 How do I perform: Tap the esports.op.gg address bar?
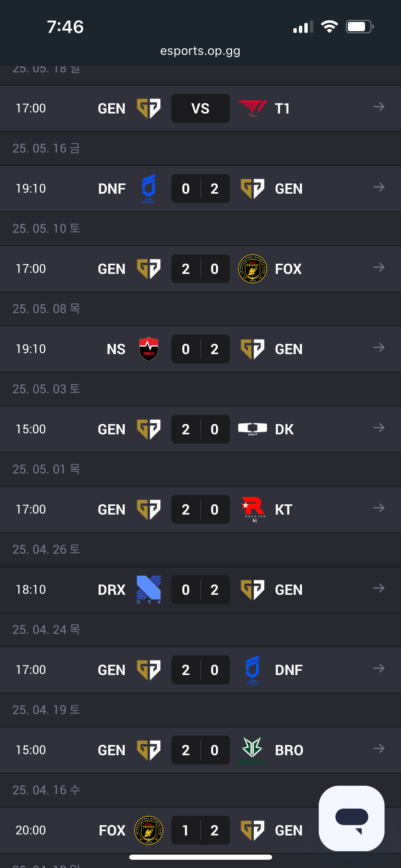[x=200, y=51]
